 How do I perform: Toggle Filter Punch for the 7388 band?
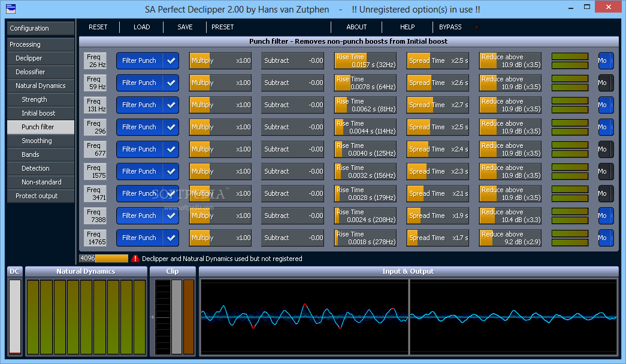point(147,216)
